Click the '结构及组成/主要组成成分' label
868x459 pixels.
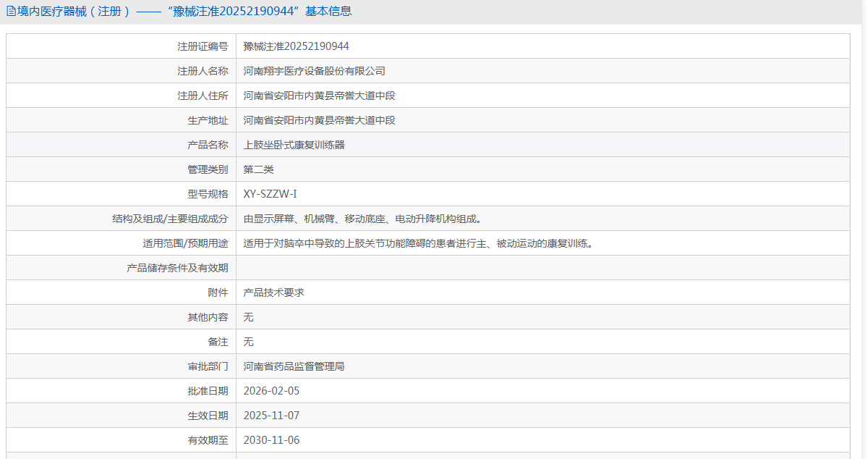171,219
